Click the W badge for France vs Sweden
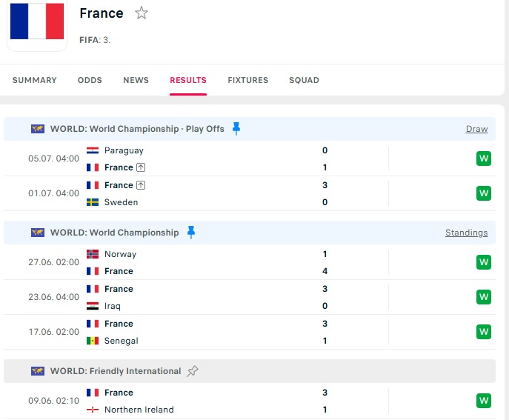The height and width of the screenshot is (420, 509). point(484,193)
